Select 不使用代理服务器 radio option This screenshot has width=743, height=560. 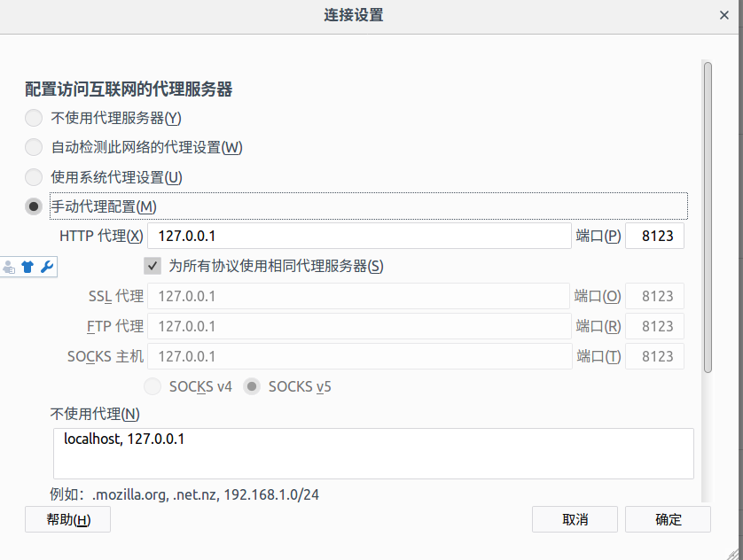[x=34, y=118]
